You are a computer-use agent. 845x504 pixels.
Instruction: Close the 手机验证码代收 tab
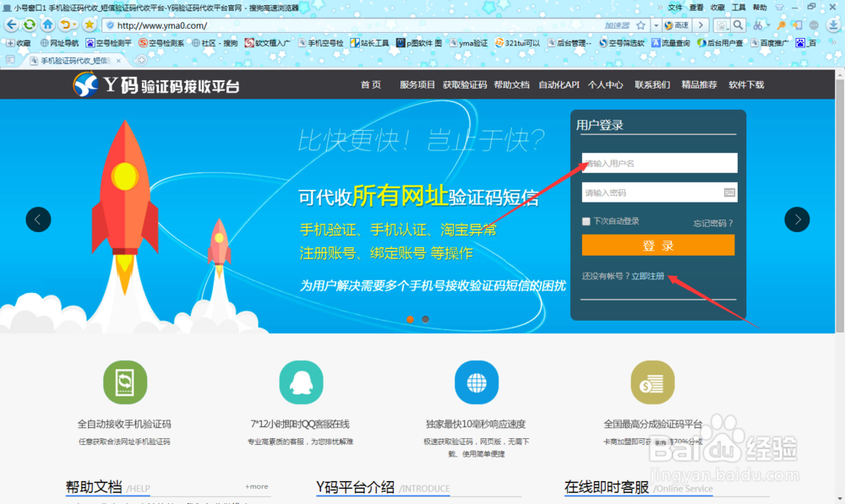tap(118, 61)
